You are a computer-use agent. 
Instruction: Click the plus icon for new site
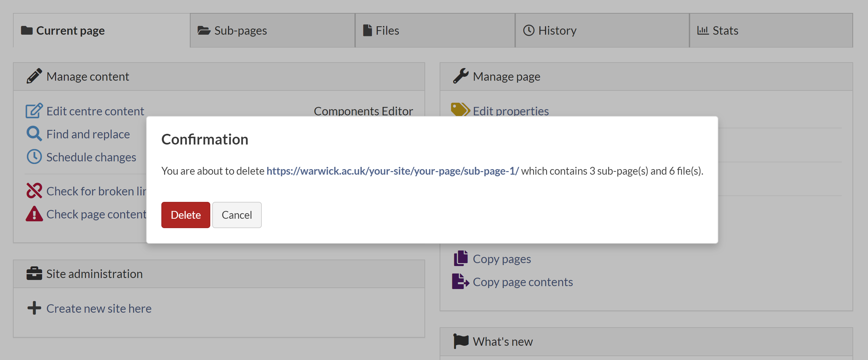pos(34,308)
